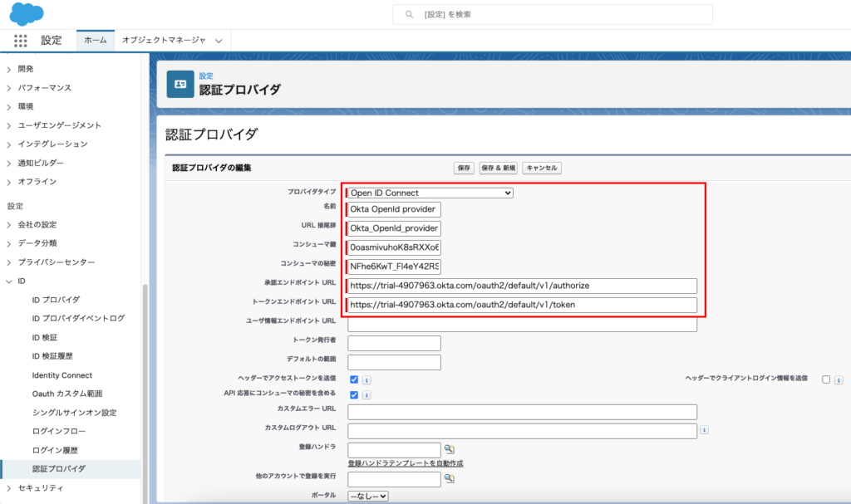Click the info icon beside ヘッダーでクライアントログイン情報を送信

click(x=839, y=379)
